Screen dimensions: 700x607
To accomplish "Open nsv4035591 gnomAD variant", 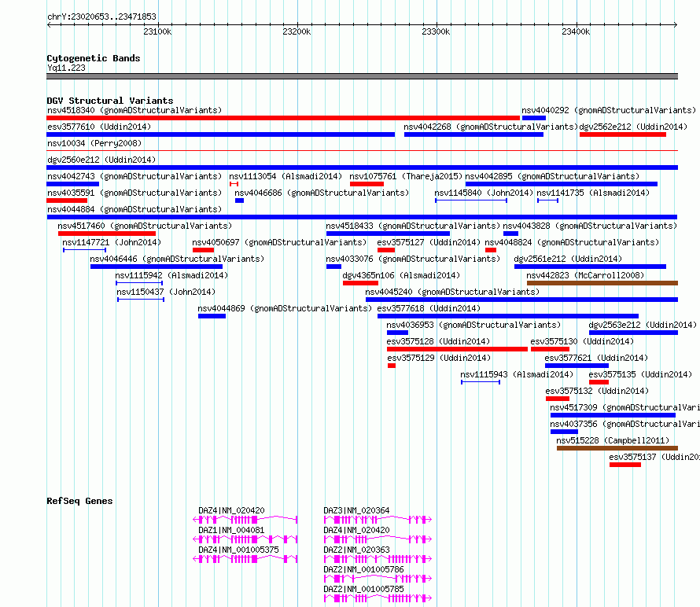I will (x=134, y=193).
